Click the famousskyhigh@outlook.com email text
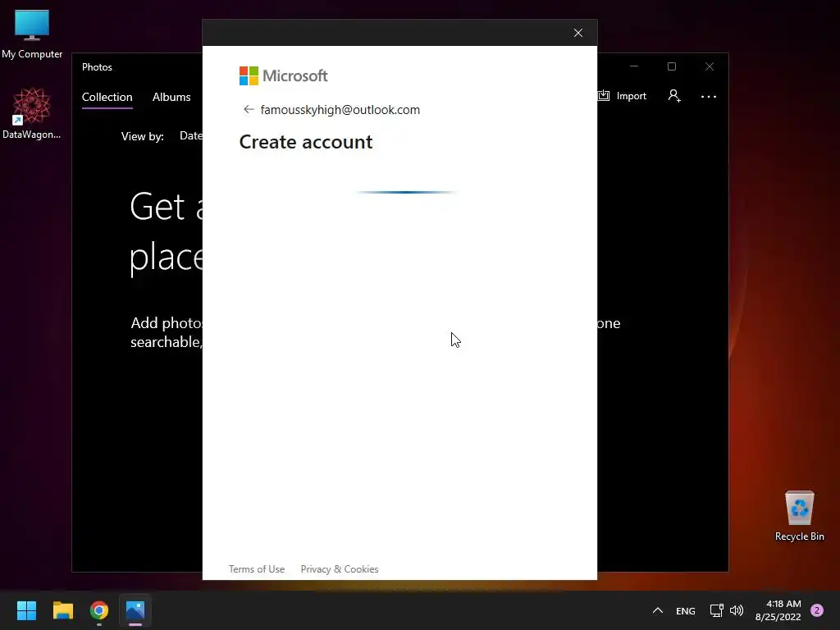 click(x=340, y=110)
